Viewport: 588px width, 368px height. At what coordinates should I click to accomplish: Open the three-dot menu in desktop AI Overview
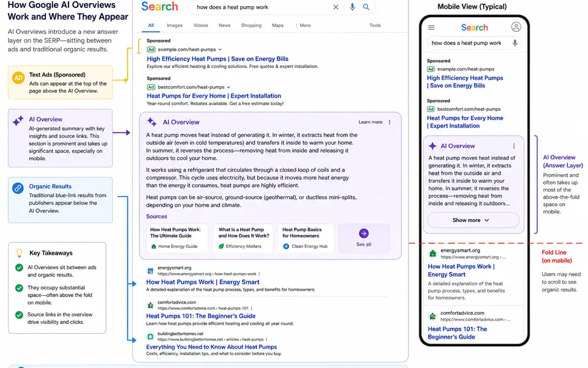(x=390, y=122)
